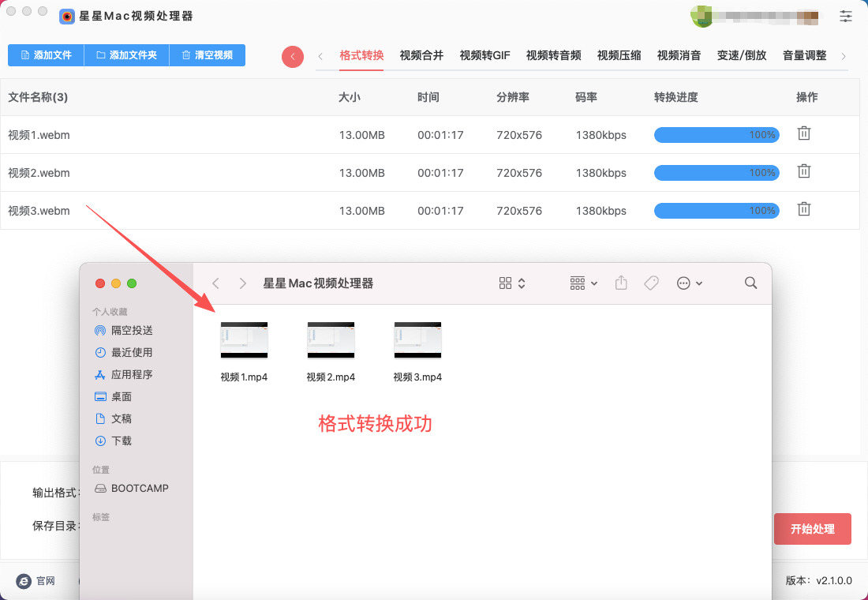Select 视频3.mp4 thumbnail in Finder
Screen dimensions: 868x600
click(417, 340)
